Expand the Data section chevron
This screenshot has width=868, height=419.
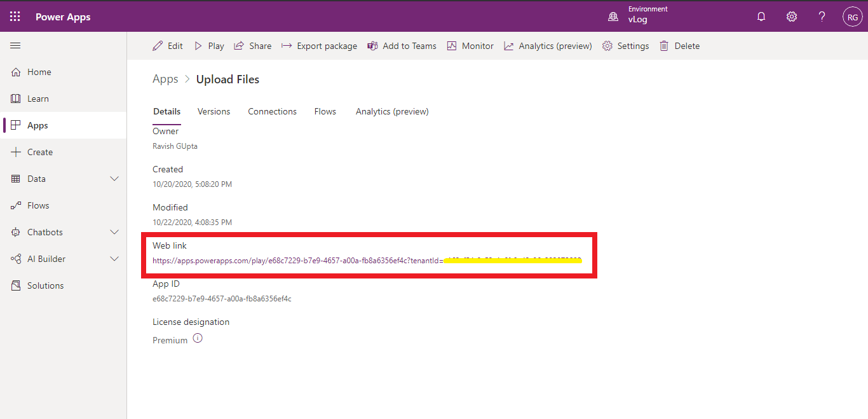pyautogui.click(x=115, y=179)
